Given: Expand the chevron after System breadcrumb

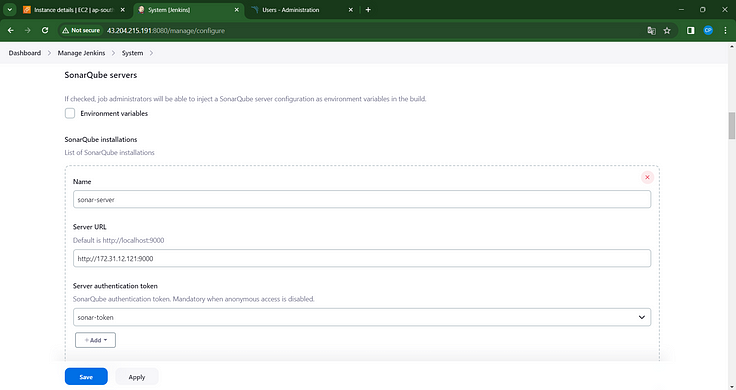Looking at the screenshot, I should pos(151,53).
